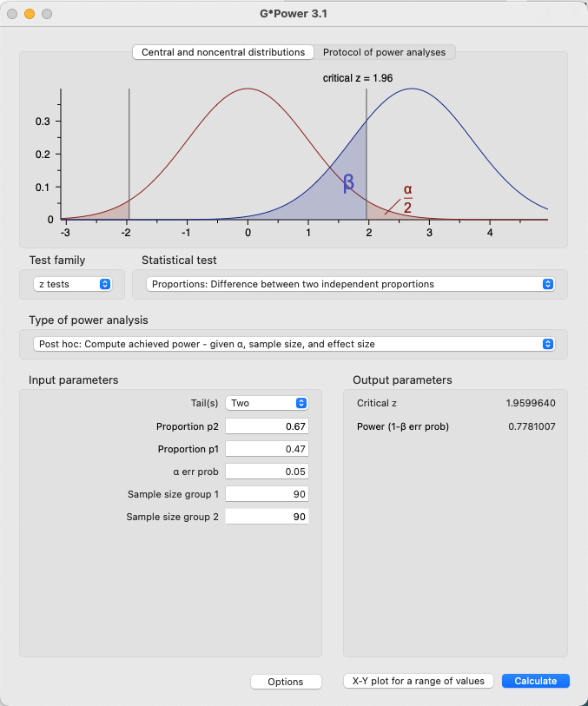The image size is (588, 706).
Task: Click the blue β symbol in the plot
Action: pos(349,182)
